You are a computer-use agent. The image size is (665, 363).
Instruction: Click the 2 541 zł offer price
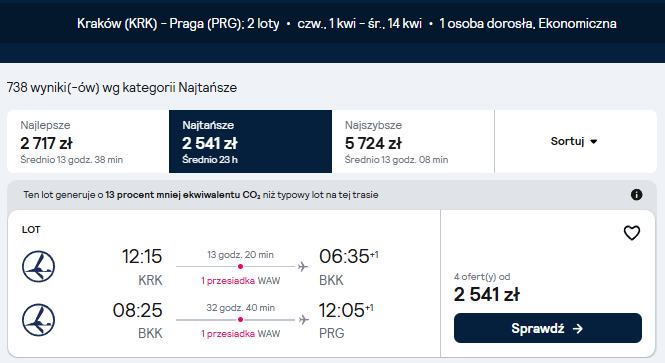coord(486,294)
